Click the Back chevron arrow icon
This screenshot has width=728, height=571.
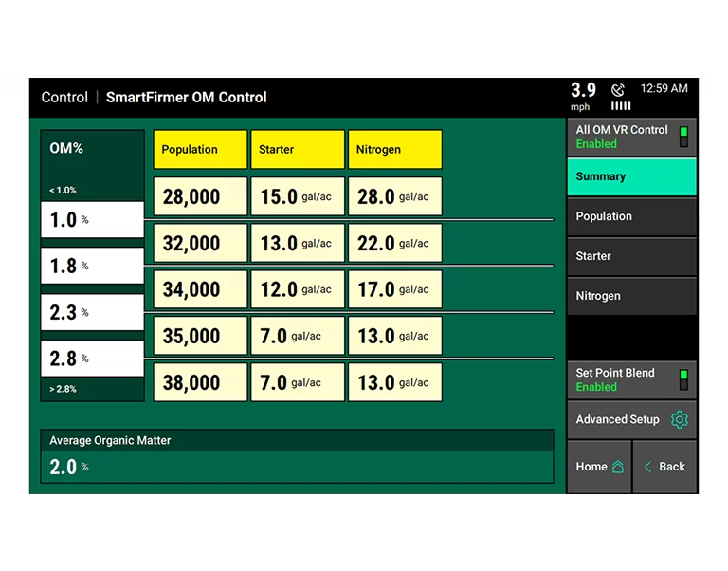pos(648,467)
